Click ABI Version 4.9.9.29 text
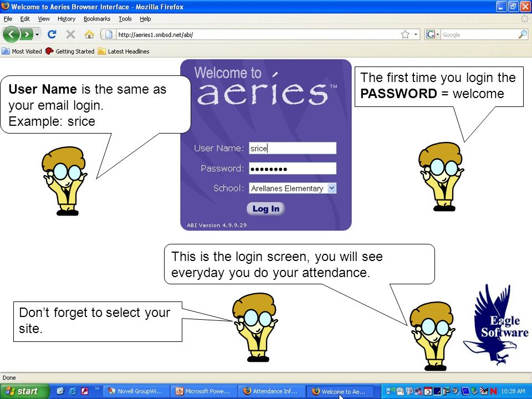 click(x=217, y=225)
